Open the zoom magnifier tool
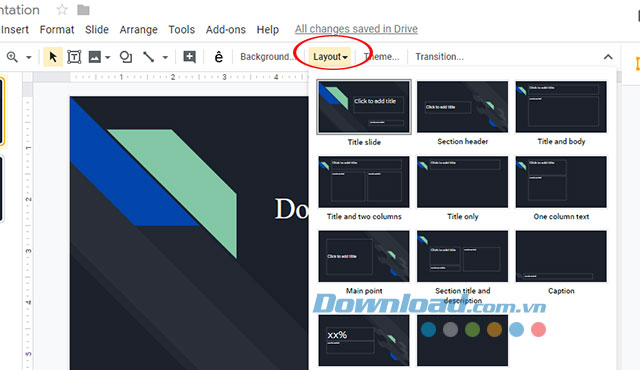 pos(12,57)
